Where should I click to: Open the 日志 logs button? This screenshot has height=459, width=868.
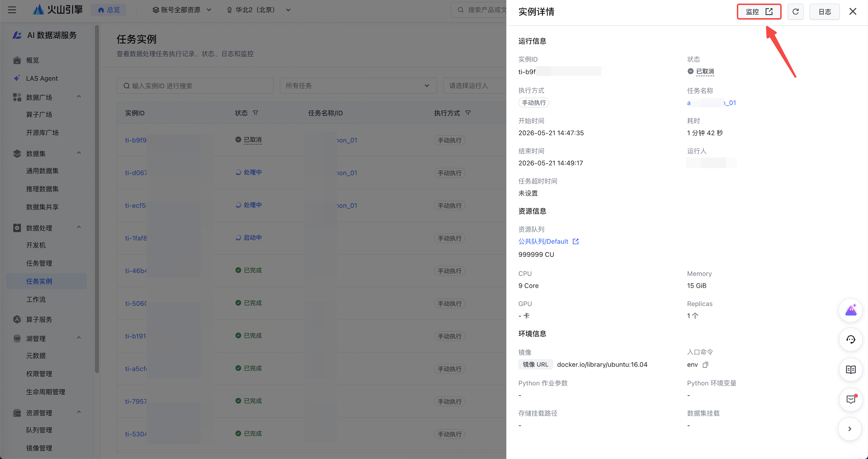click(825, 12)
